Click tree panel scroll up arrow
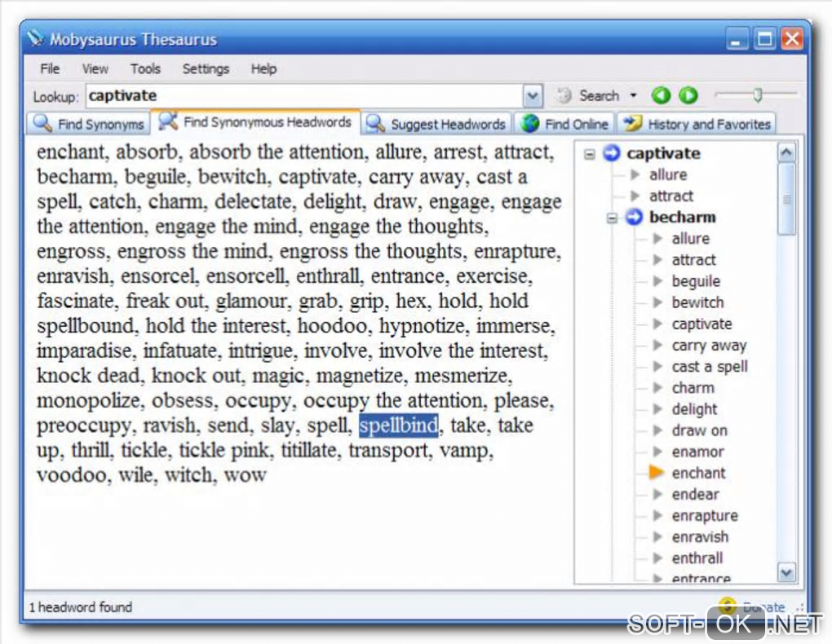The image size is (832, 644). pos(786,152)
